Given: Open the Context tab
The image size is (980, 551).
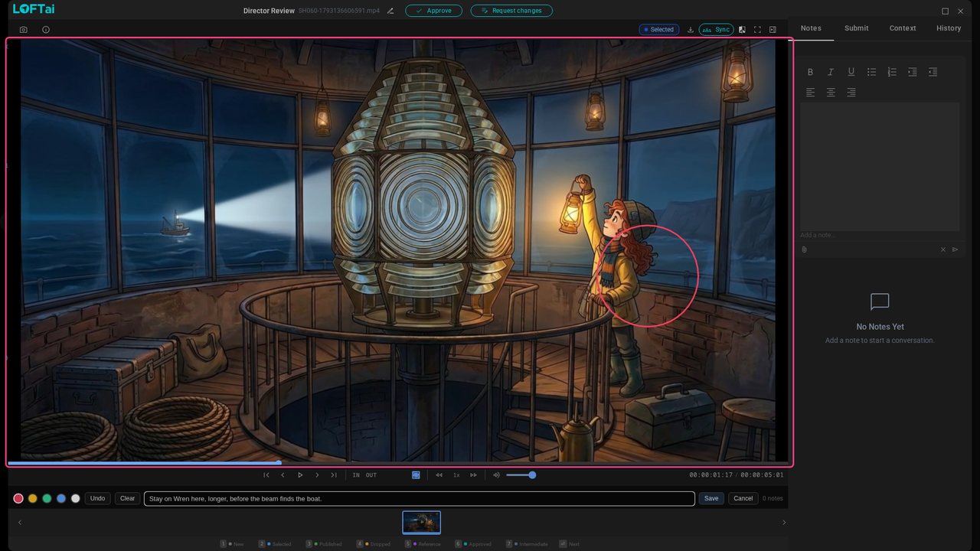Looking at the screenshot, I should (x=903, y=28).
